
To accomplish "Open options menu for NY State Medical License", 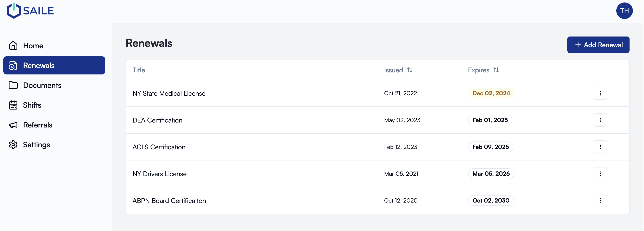I will coord(600,93).
